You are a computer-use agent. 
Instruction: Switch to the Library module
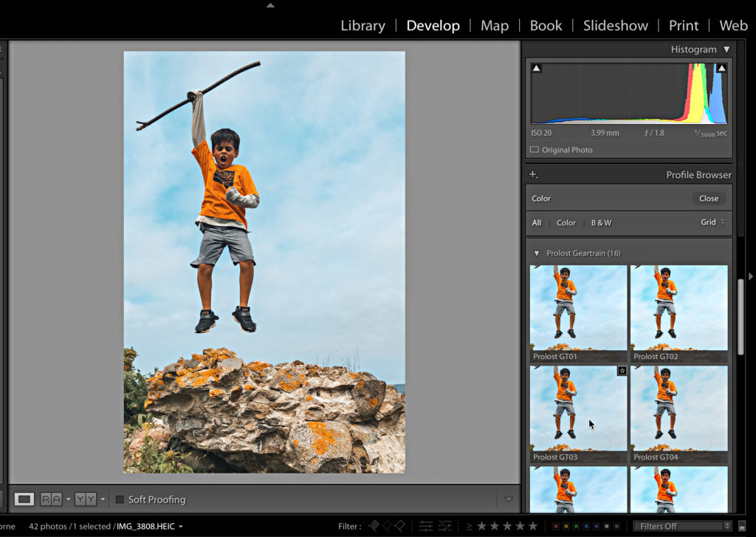pos(363,25)
